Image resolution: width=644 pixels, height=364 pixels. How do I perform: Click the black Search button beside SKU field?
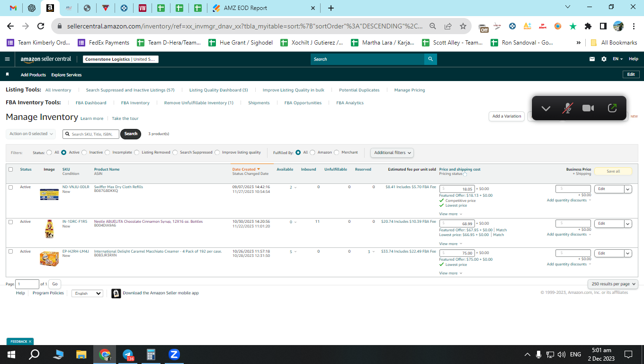point(131,134)
